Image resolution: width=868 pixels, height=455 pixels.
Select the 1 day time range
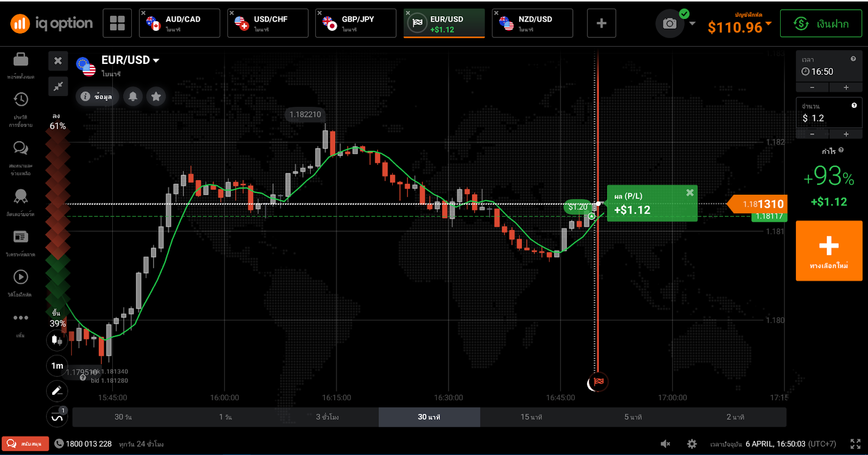[225, 417]
